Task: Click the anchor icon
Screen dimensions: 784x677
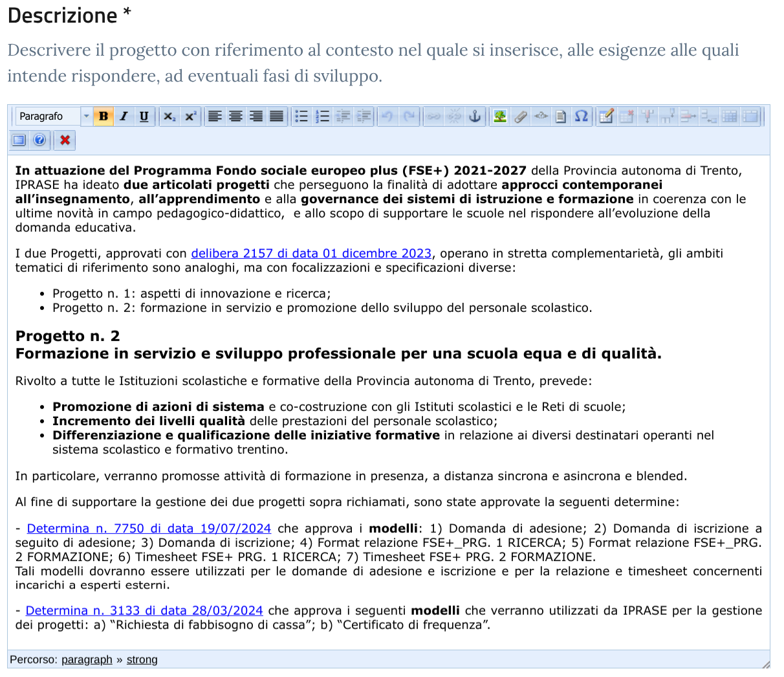Action: point(475,117)
